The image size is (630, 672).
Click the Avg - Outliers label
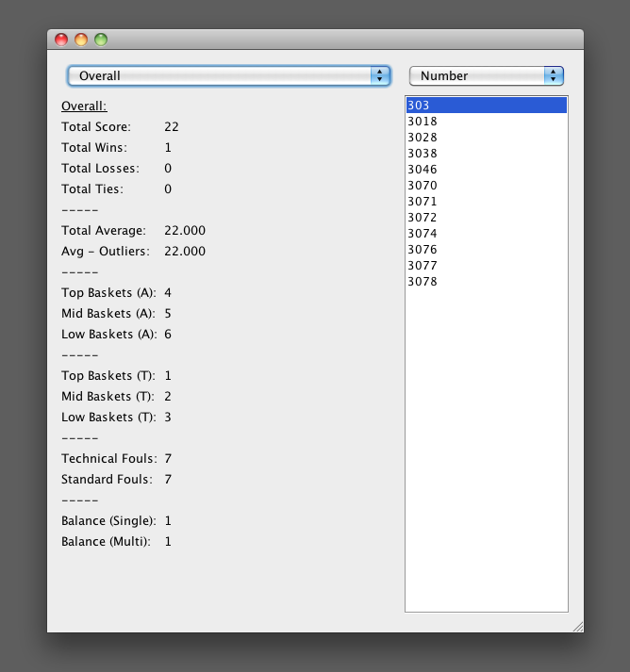(106, 251)
